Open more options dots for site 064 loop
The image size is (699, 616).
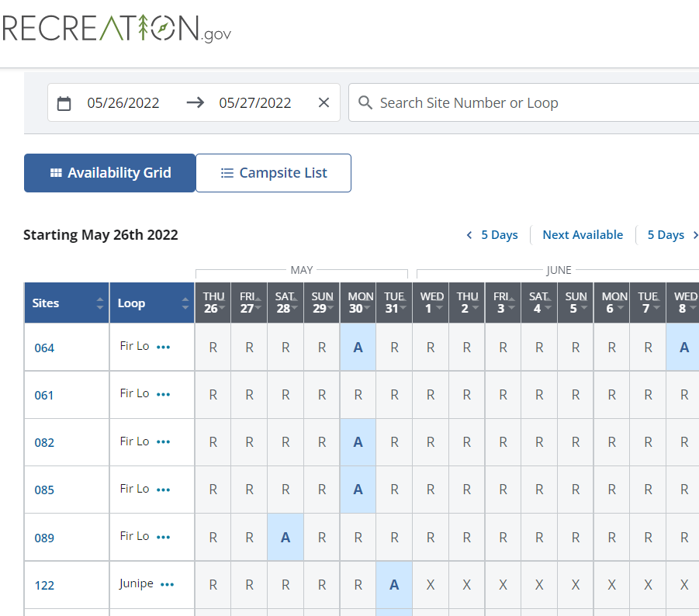(163, 347)
